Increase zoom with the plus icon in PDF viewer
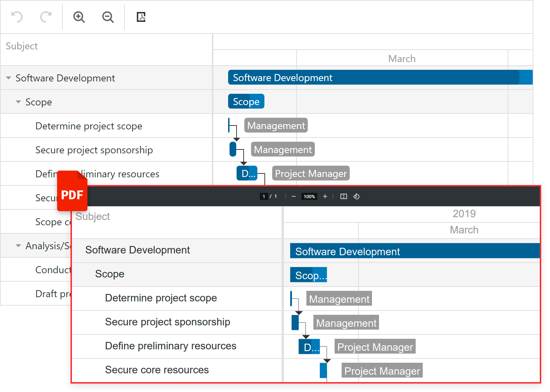 tap(325, 196)
